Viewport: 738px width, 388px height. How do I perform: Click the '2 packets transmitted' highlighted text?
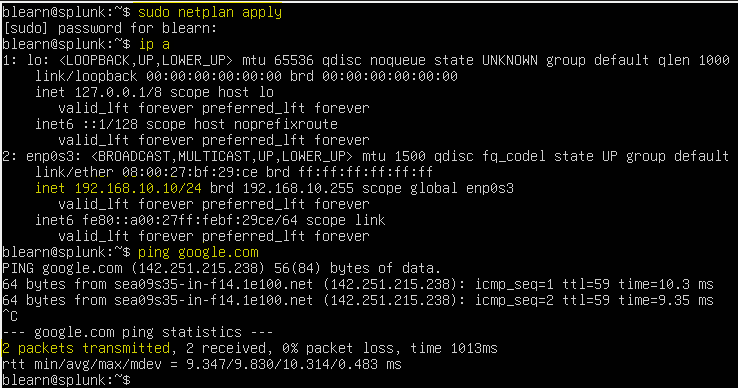point(86,348)
